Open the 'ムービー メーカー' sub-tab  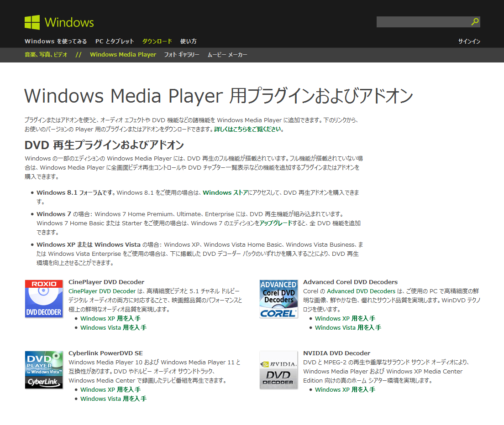click(x=227, y=55)
